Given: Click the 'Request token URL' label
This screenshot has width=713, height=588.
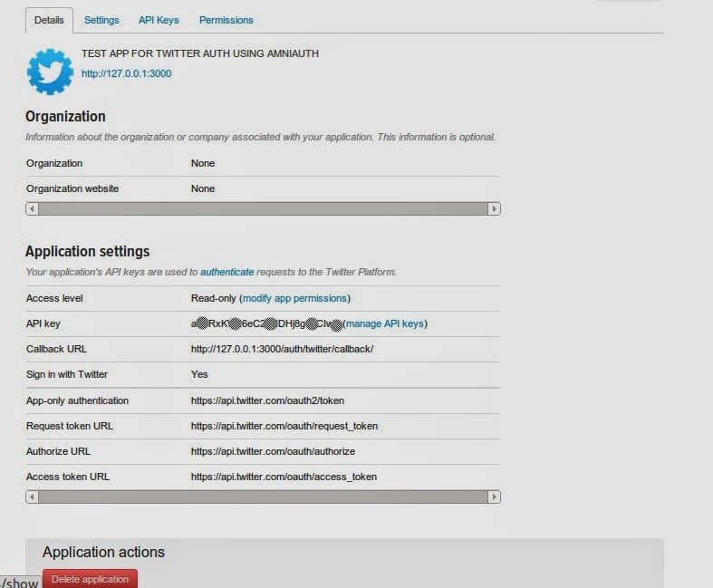Looking at the screenshot, I should point(70,426).
